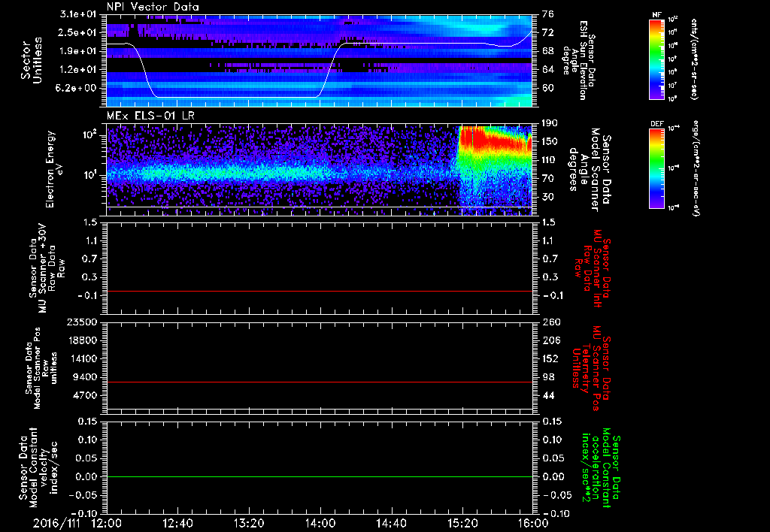Image resolution: width=770 pixels, height=532 pixels.
Task: Click the red trace in MU Scanner +30V panel
Action: tap(320, 292)
